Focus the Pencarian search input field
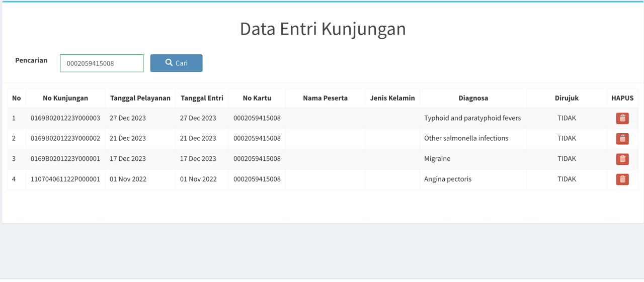Image resolution: width=644 pixels, height=282 pixels. click(102, 63)
